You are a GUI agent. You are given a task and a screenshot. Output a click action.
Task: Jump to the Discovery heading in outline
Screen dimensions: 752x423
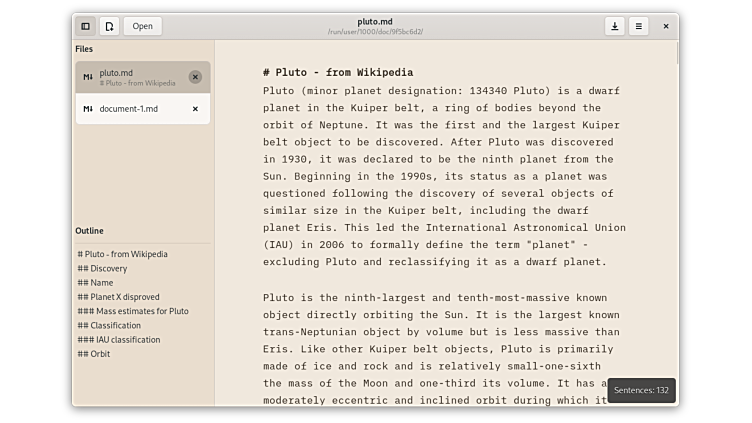coord(102,268)
